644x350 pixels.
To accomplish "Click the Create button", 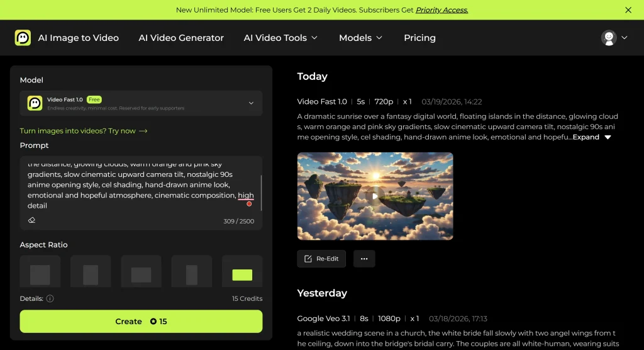I will coord(141,321).
